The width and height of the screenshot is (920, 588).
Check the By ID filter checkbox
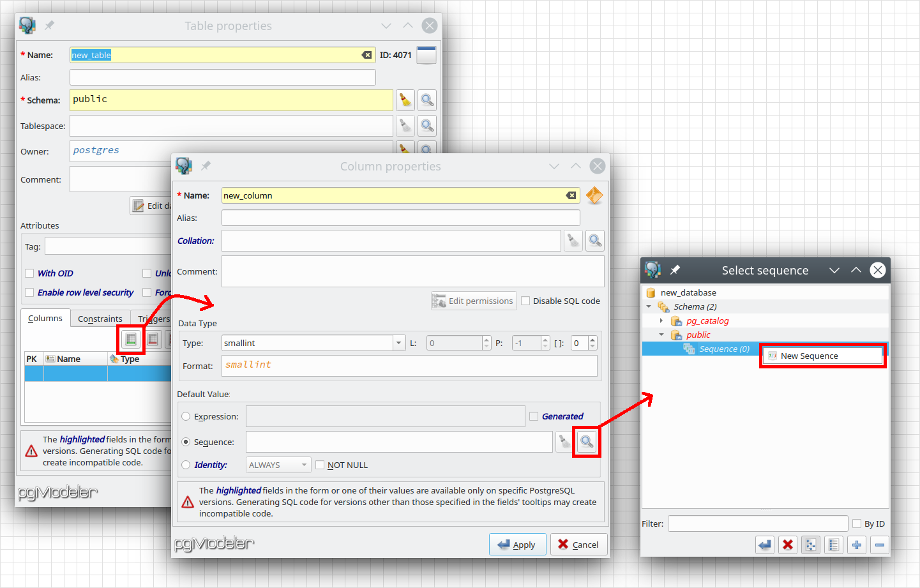(857, 524)
